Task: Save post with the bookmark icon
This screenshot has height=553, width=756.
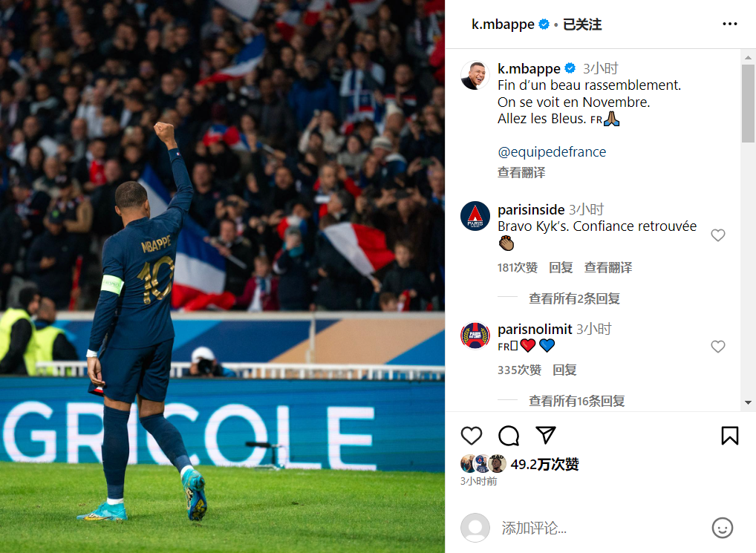Action: pos(729,436)
